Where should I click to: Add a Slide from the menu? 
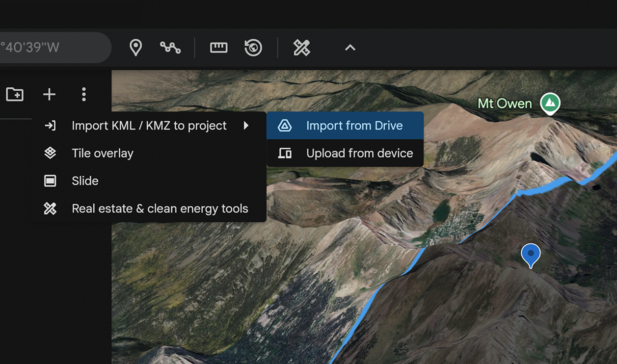pos(85,181)
